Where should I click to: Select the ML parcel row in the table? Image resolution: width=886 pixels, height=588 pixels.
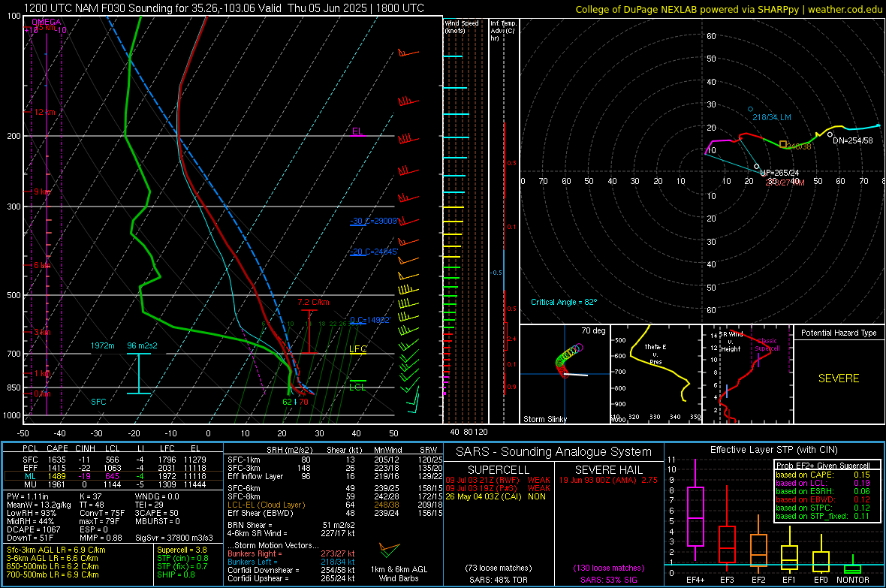[113, 476]
